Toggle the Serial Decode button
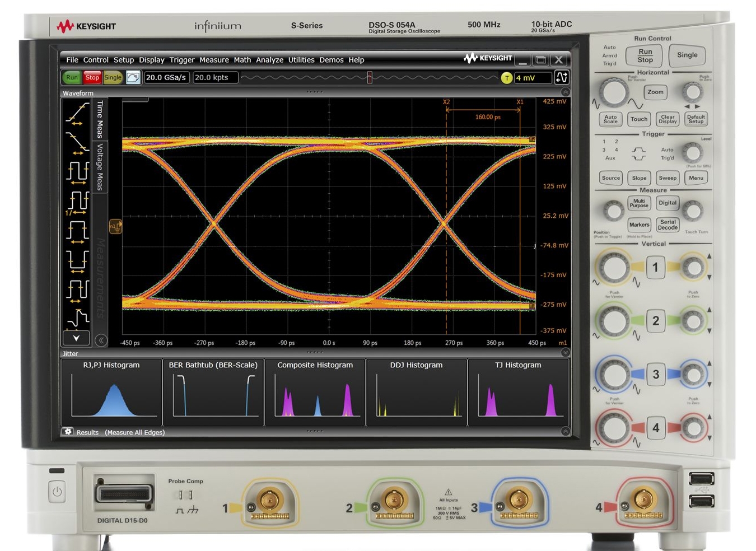 tap(668, 225)
